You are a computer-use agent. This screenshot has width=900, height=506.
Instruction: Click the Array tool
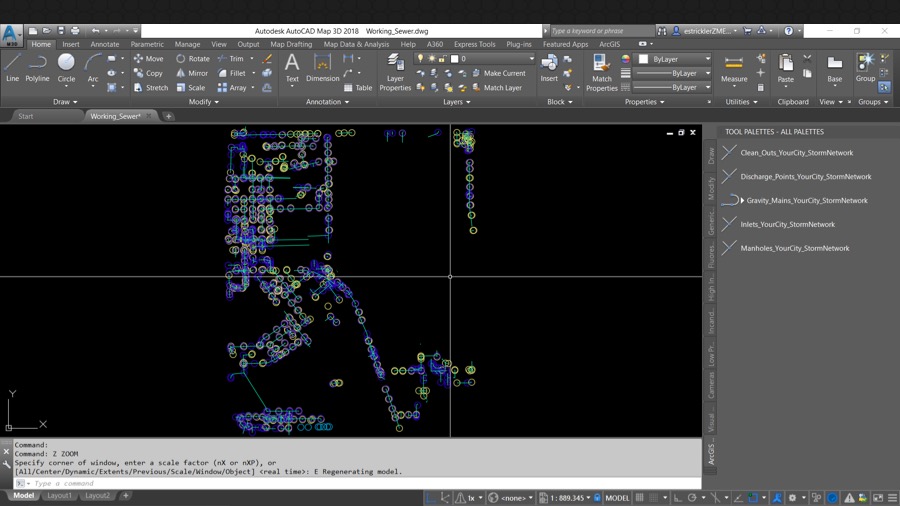point(232,88)
